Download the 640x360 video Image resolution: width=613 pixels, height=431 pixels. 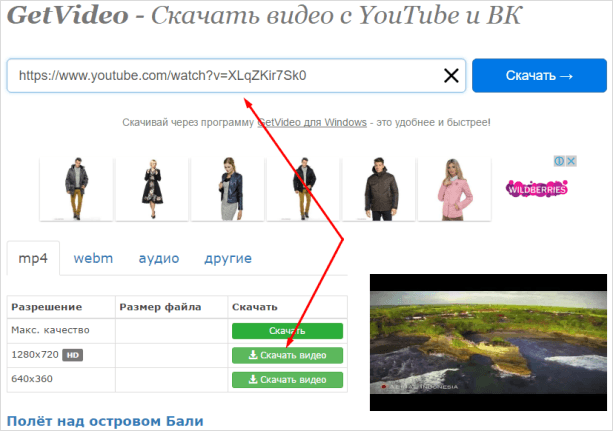tap(287, 379)
